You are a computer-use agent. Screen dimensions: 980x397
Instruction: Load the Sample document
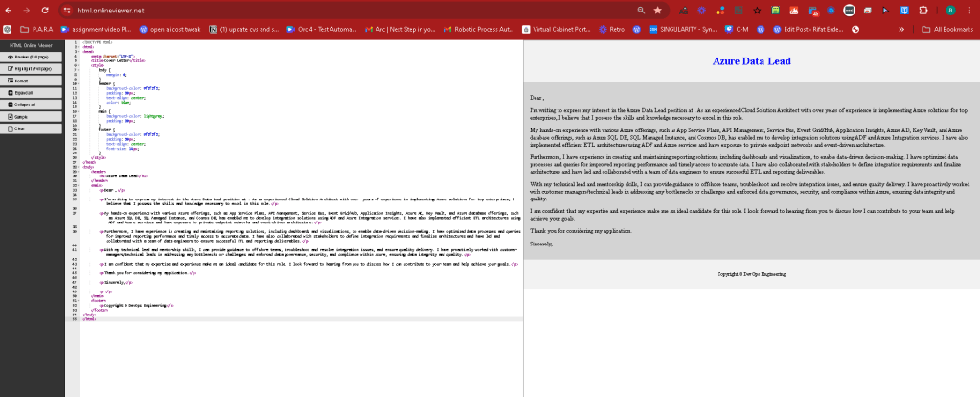32,116
